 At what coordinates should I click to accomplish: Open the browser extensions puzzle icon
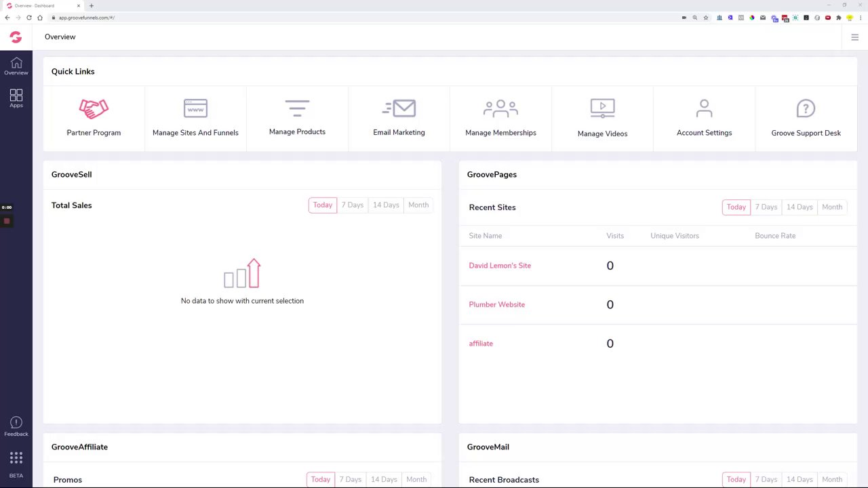point(839,18)
